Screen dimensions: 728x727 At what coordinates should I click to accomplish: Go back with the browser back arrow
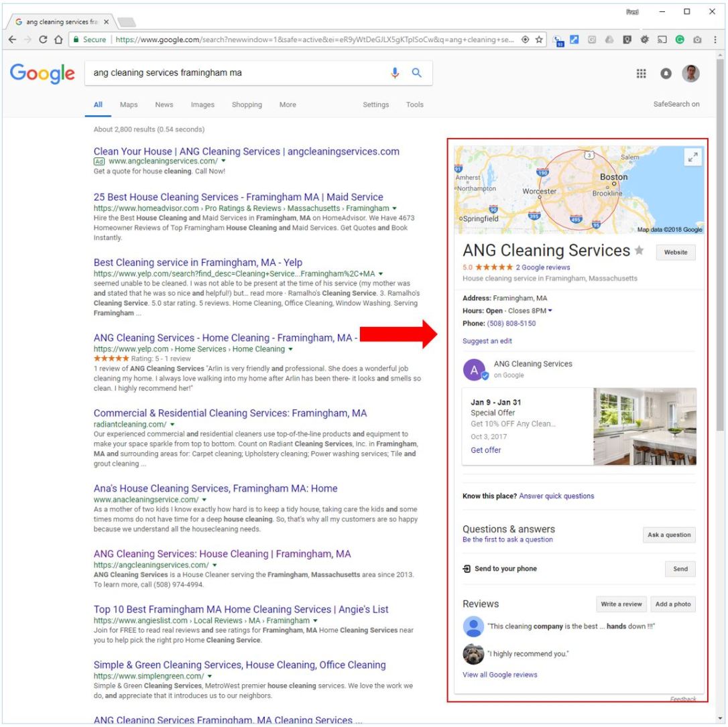click(x=13, y=40)
